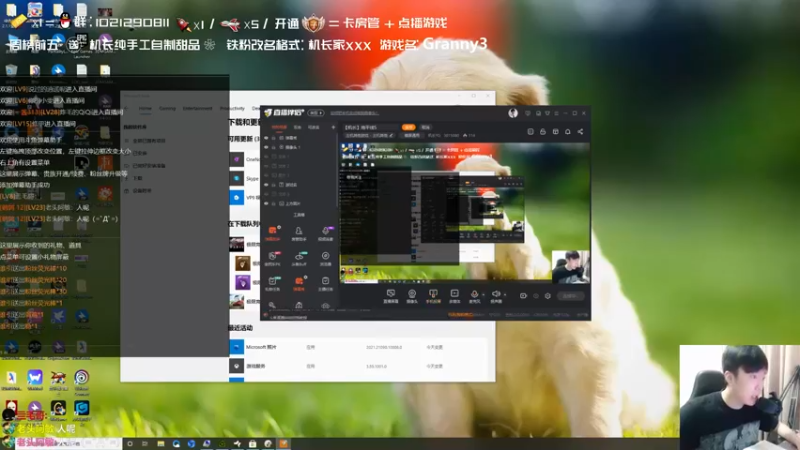Screen dimensions: 800x450
Task: Click the pencil icon next to the stream title
Action: (391, 135)
